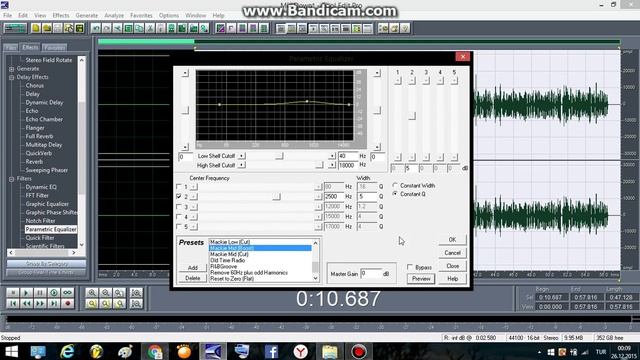Viewport: 640px width, 360px height.
Task: Jump to end with Go to End button
Action: tap(54, 303)
